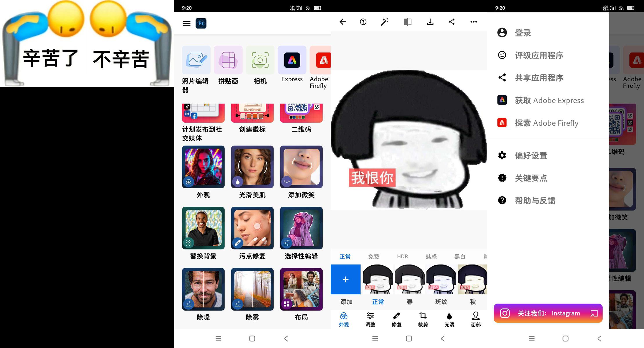Screen dimensions: 644x348
Task: Select the 修复 healing tool
Action: [x=397, y=319]
